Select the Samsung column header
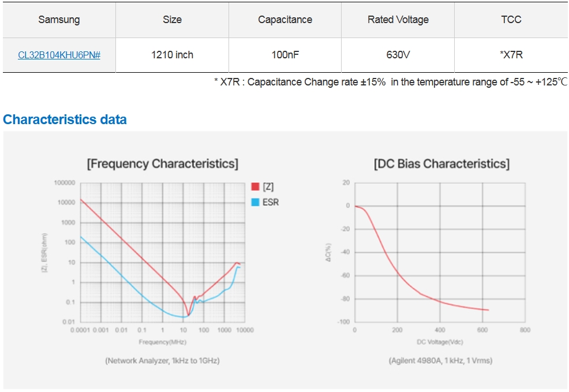This screenshot has height=392, width=569. point(59,20)
